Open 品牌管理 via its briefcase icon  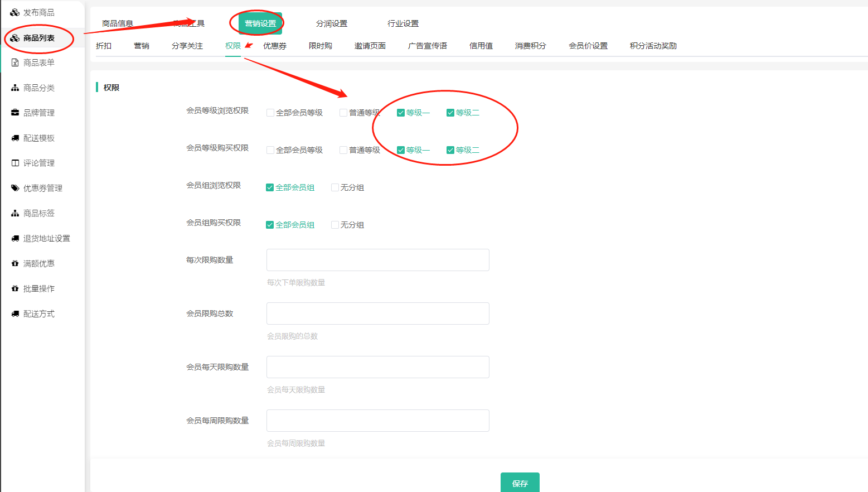[x=15, y=113]
